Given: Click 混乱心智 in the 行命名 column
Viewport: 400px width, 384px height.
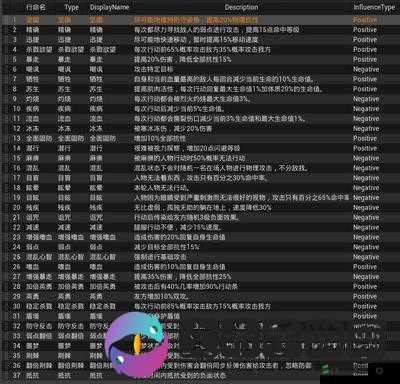Looking at the screenshot, I should point(39,257).
